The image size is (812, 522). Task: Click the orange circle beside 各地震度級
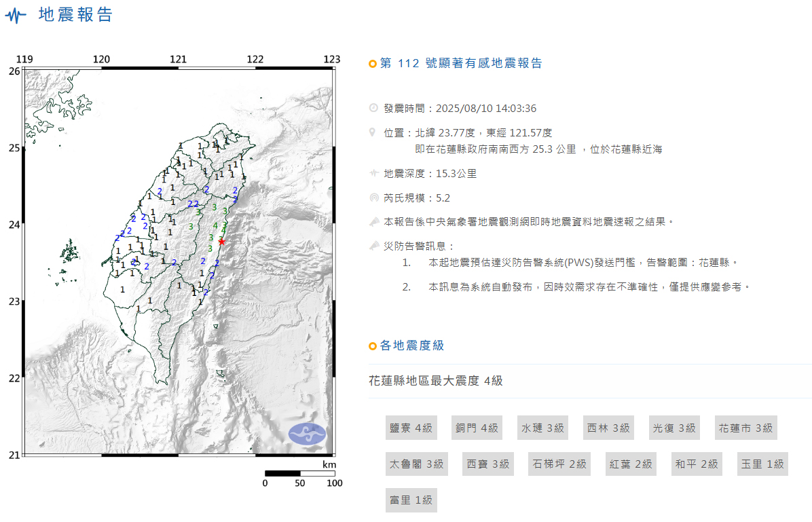click(372, 346)
